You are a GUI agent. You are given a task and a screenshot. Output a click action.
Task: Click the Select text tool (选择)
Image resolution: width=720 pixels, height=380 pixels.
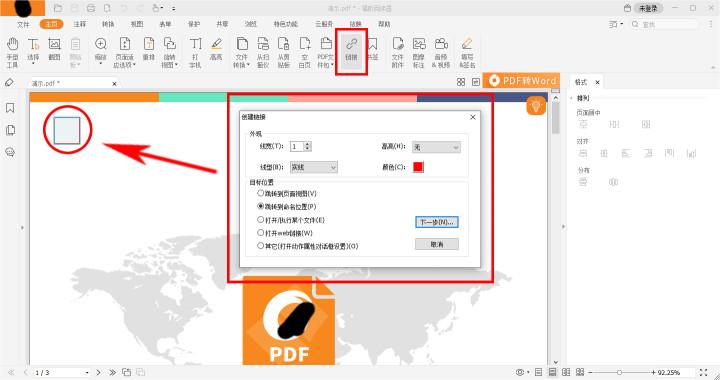(x=33, y=50)
